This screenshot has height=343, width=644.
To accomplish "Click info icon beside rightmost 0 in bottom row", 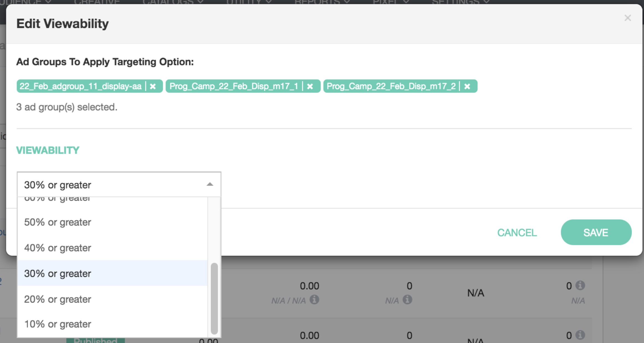I will [x=580, y=335].
